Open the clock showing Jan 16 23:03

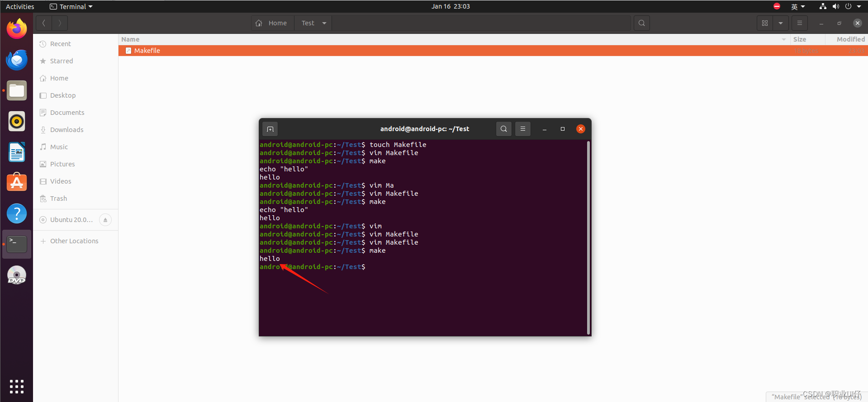pos(451,6)
